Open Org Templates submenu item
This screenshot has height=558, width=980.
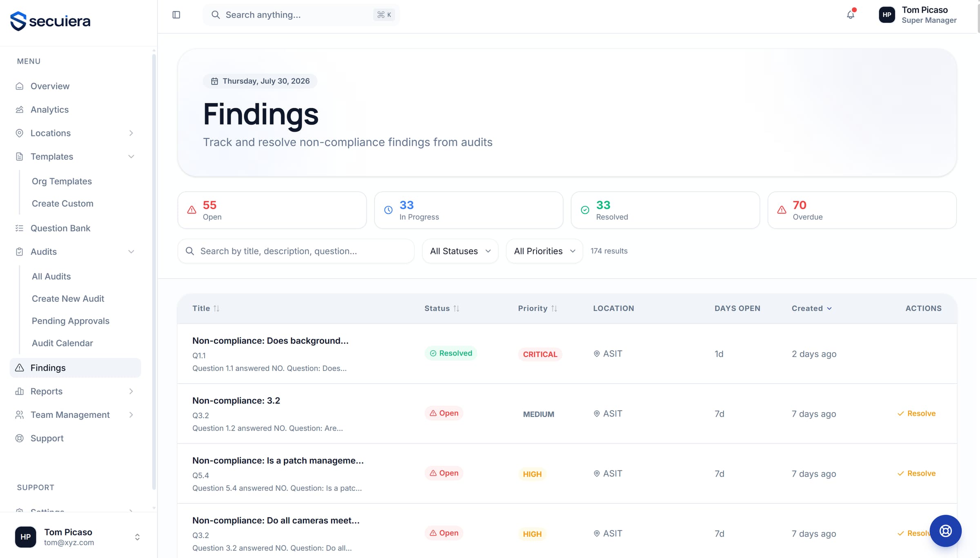pyautogui.click(x=62, y=181)
